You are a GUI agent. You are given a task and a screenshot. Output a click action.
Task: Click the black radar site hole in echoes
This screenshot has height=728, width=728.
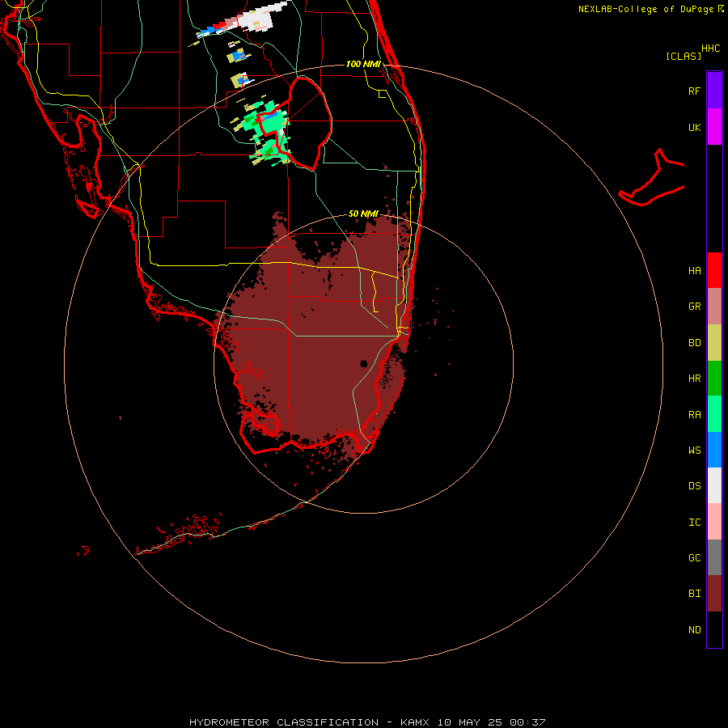pos(364,363)
